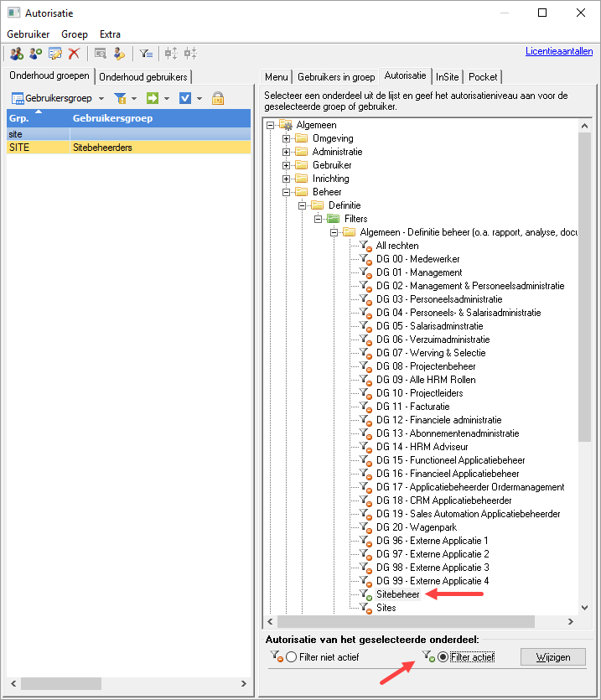601x700 pixels.
Task: Select the Filter actief radio button
Action: click(443, 657)
